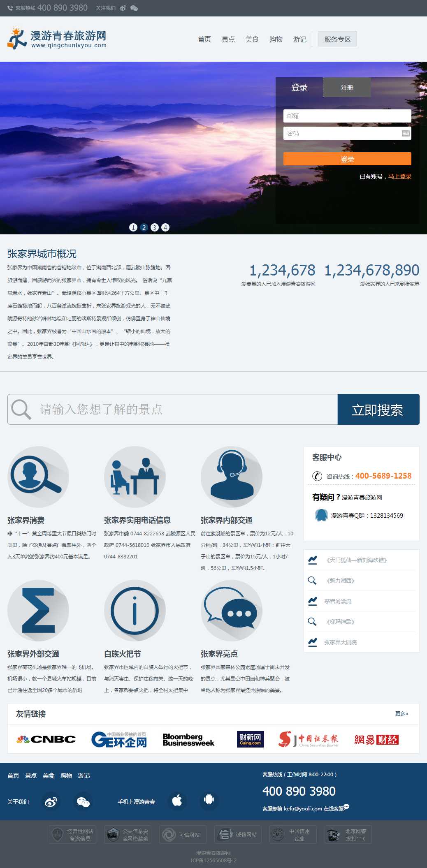Switch banner to slide 4
427x868 pixels.
click(165, 227)
